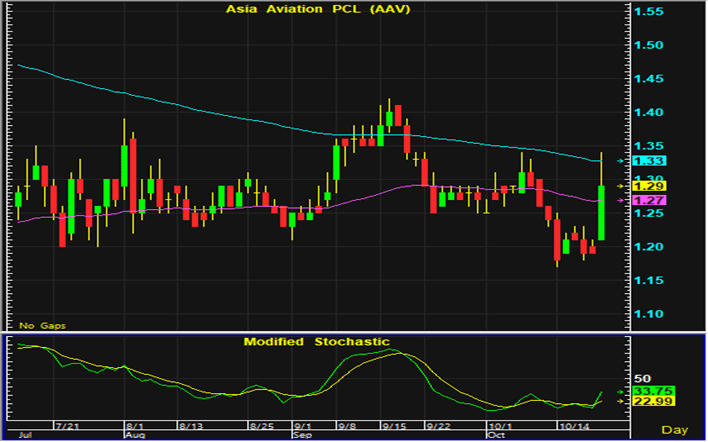Click the Aug month label
The width and height of the screenshot is (708, 442).
pyautogui.click(x=135, y=435)
